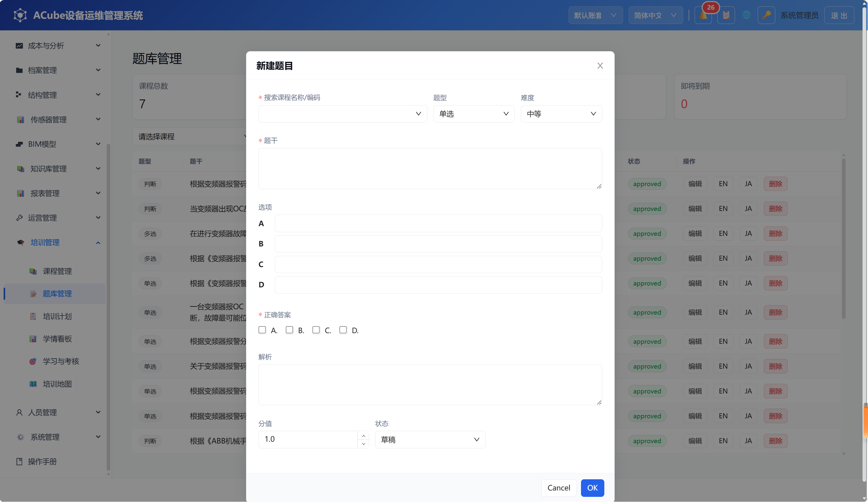Click the 成本与分析 chart icon
Image resolution: width=868 pixels, height=502 pixels.
19,45
